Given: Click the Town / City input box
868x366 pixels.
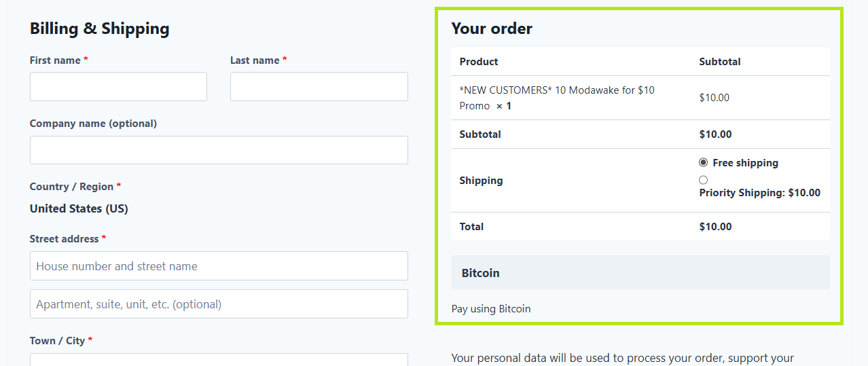Looking at the screenshot, I should 219,360.
